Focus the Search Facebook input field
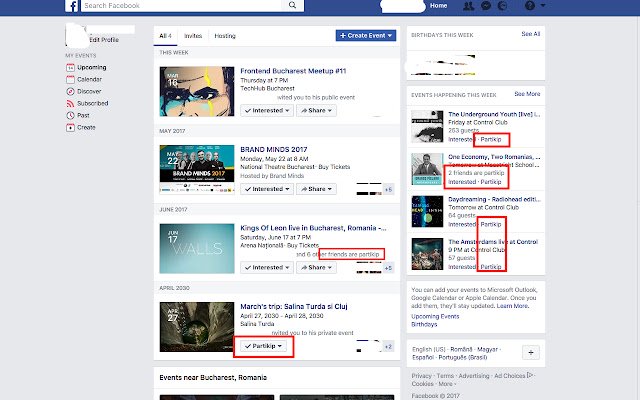The width and height of the screenshot is (640, 400). [181, 5]
